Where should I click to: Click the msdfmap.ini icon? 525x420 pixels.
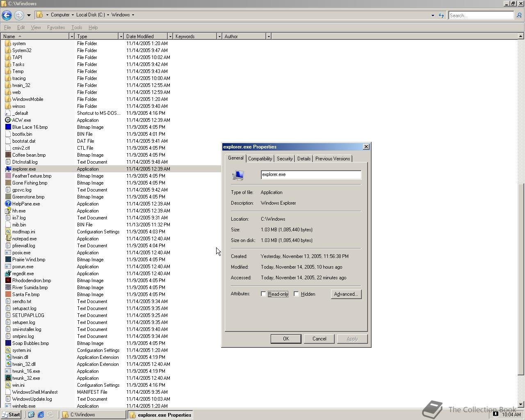(8, 232)
